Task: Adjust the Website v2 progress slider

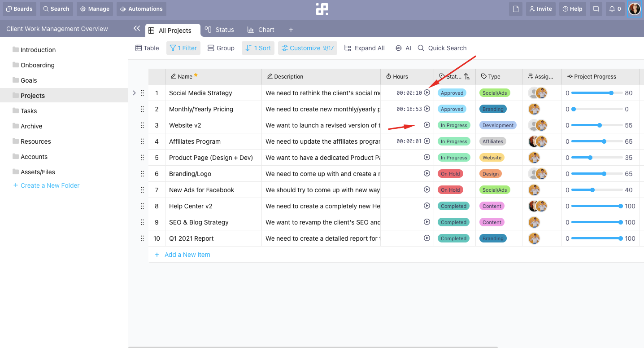Action: pos(600,125)
